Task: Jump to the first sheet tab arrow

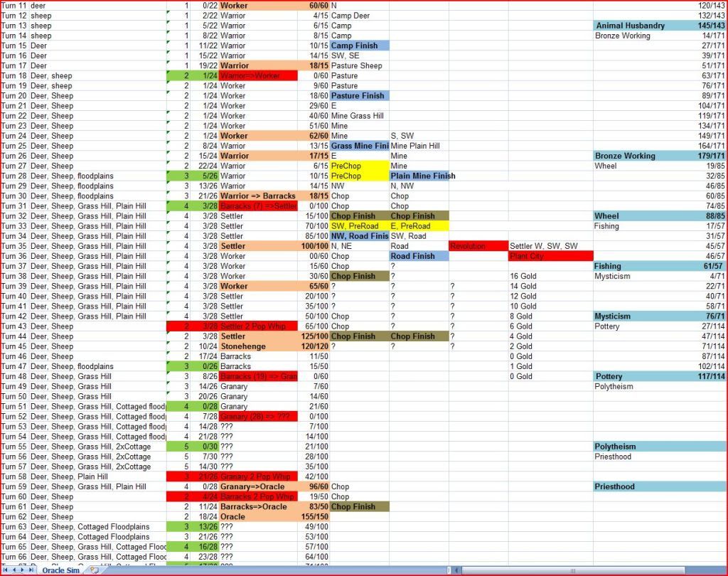Action: pyautogui.click(x=6, y=570)
